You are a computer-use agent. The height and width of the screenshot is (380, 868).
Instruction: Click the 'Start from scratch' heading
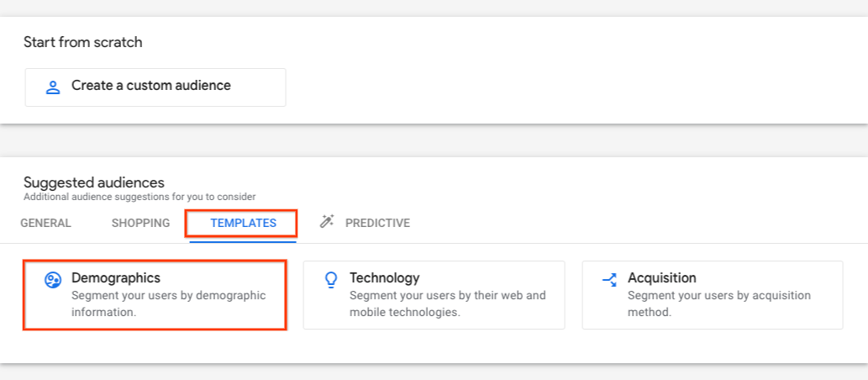click(83, 42)
